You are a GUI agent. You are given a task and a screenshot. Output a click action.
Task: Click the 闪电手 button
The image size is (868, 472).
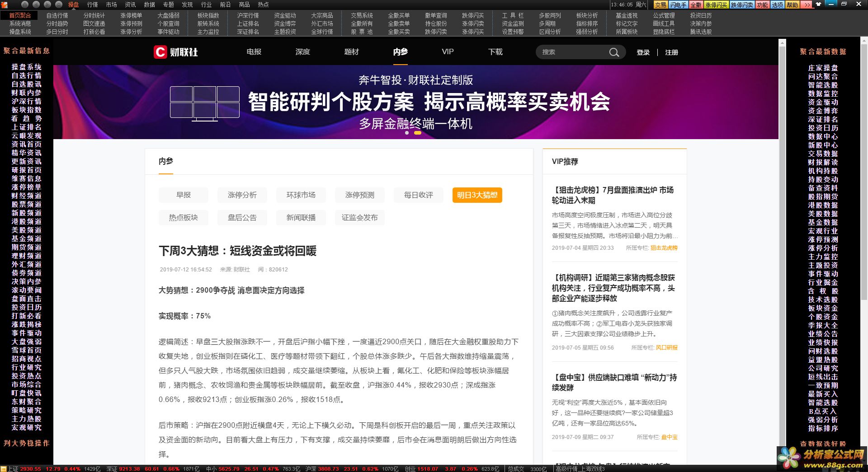[x=678, y=5]
